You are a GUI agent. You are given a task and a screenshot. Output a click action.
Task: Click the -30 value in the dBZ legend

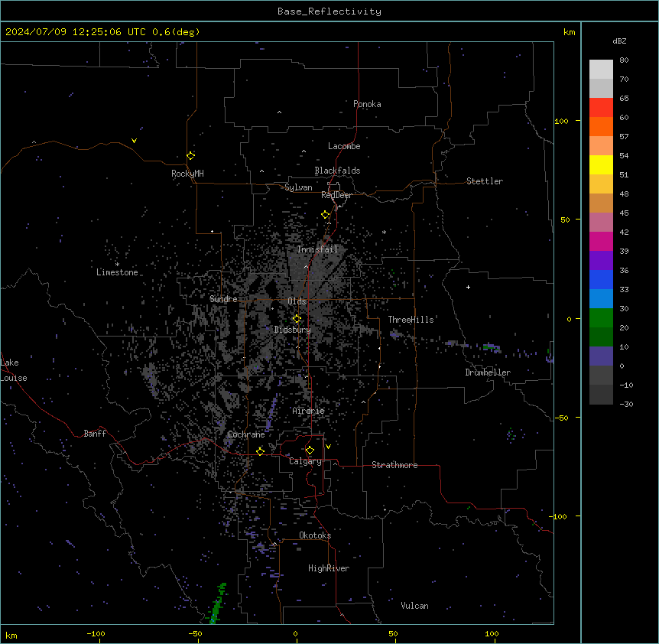coord(626,405)
